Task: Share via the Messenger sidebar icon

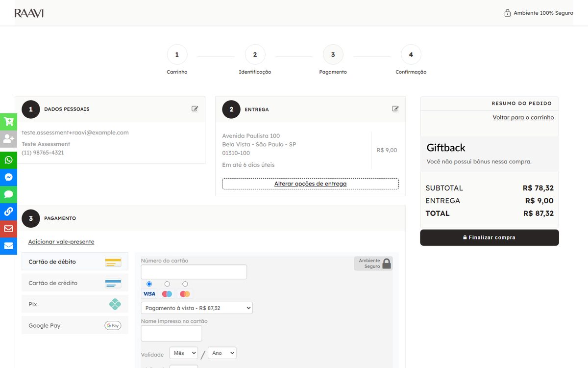Action: (x=8, y=177)
